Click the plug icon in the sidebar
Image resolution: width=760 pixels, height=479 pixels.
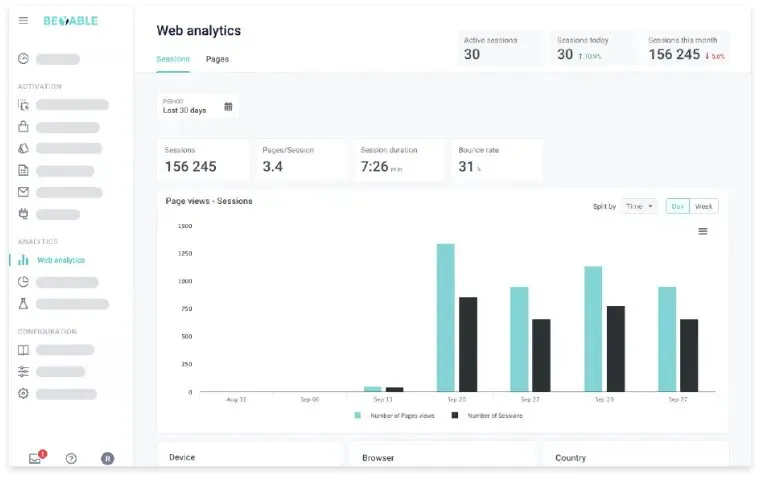coord(24,214)
